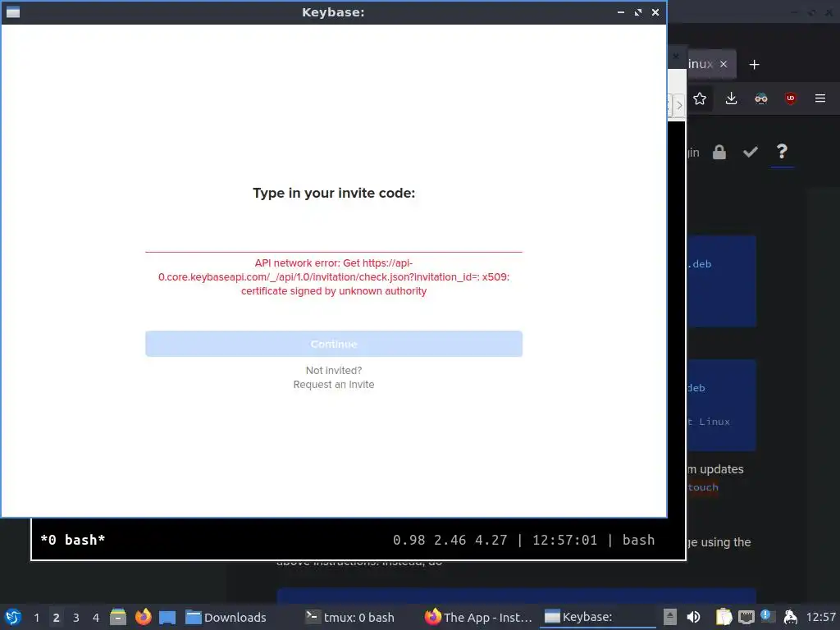Open a new Firefox tab
Screen dimensions: 840x630
[x=755, y=64]
